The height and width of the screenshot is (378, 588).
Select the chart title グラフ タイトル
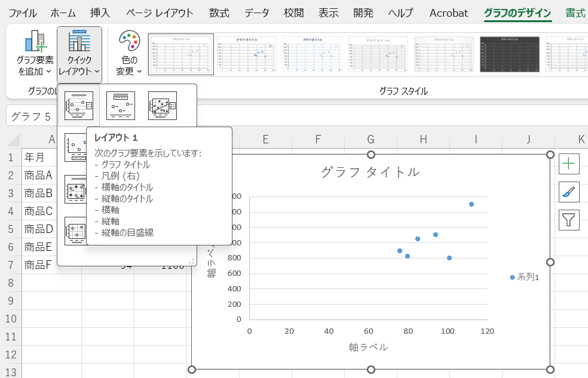[x=370, y=173]
